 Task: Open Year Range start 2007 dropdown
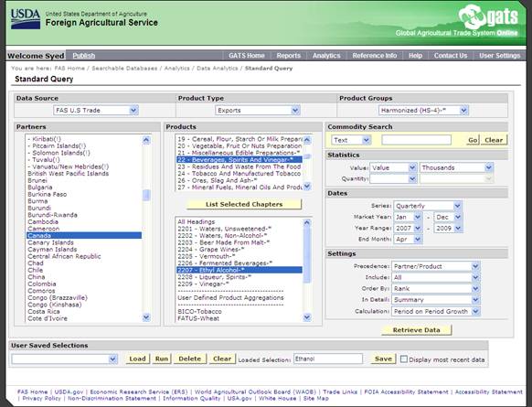click(x=408, y=228)
